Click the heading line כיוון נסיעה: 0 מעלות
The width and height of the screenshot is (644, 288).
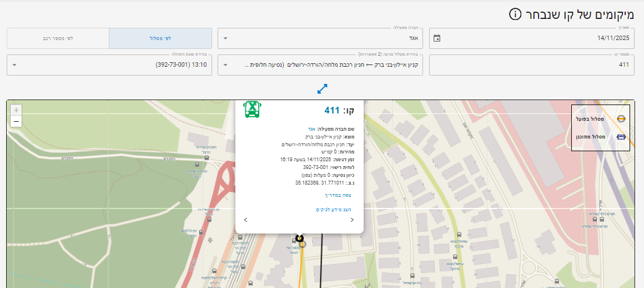[328, 175]
